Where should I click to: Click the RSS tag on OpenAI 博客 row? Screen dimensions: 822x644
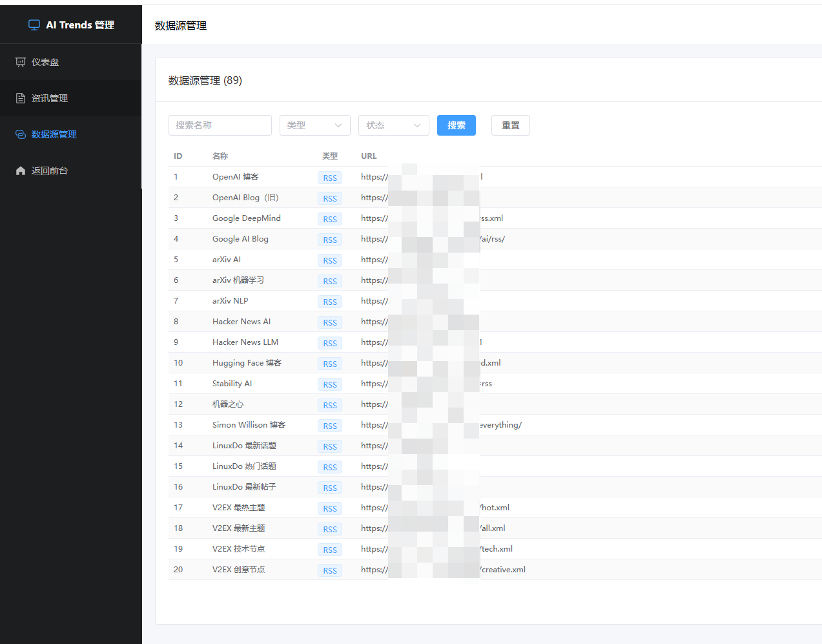coord(330,178)
